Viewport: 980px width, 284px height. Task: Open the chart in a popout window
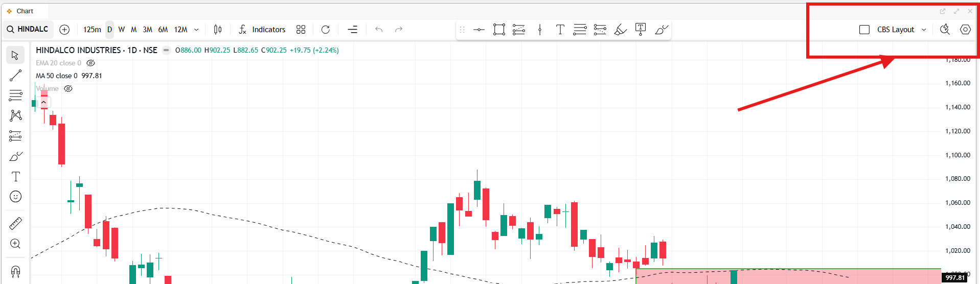tap(943, 11)
